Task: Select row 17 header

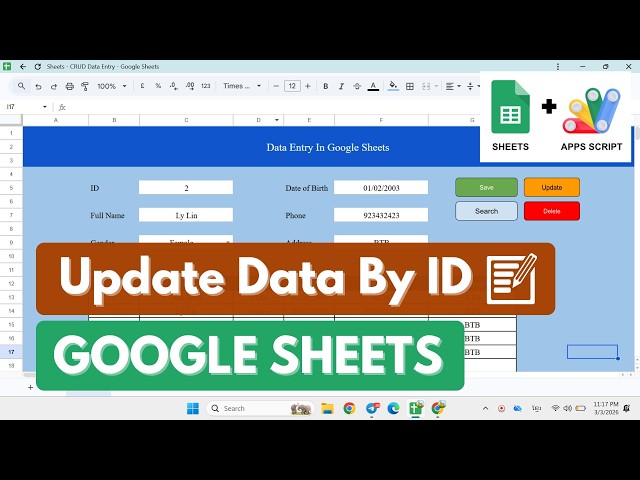Action: click(x=11, y=352)
